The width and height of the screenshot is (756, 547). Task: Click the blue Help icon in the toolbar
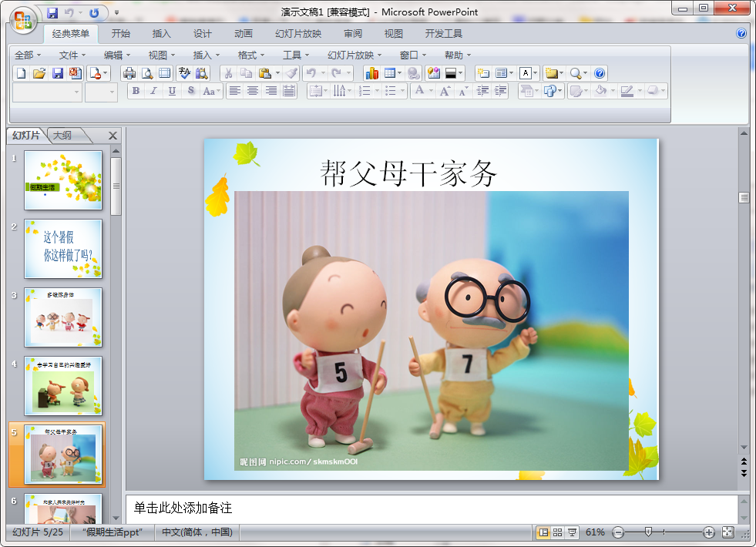point(600,73)
